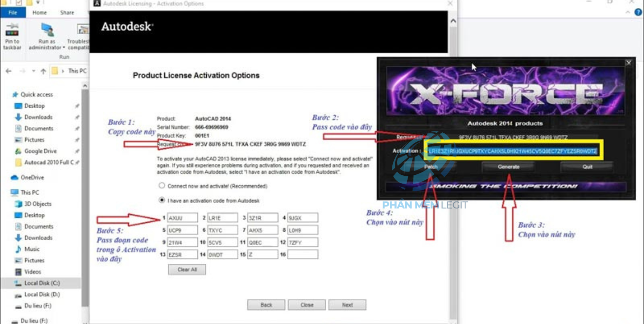
Task: Open Pictures under Quick access
Action: (35, 140)
